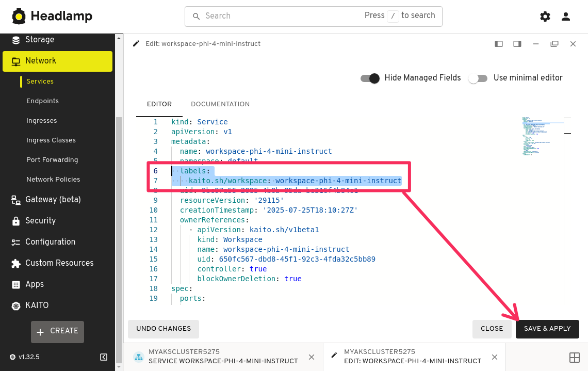Dock editor panel to the right

[517, 44]
